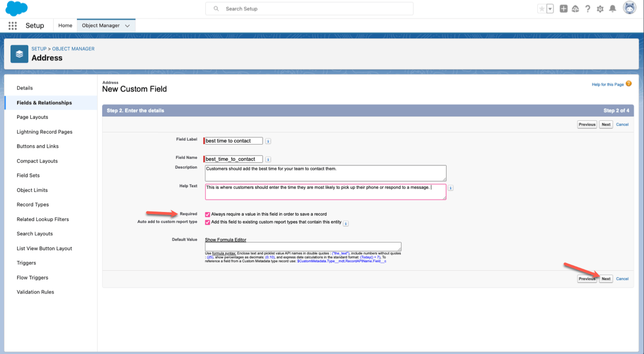Click the search magnifier icon
This screenshot has width=644, height=354.
click(216, 9)
